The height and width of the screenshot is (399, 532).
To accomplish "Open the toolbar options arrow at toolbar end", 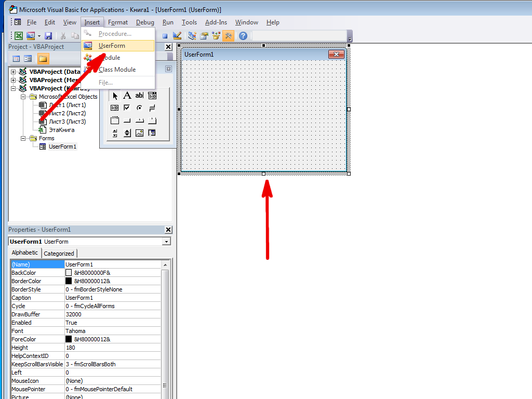I will 350,36.
